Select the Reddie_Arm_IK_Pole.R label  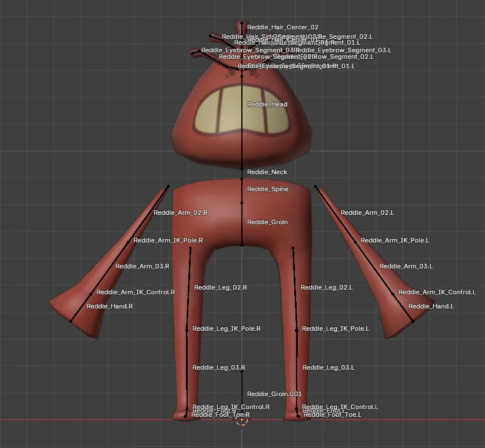click(x=168, y=240)
